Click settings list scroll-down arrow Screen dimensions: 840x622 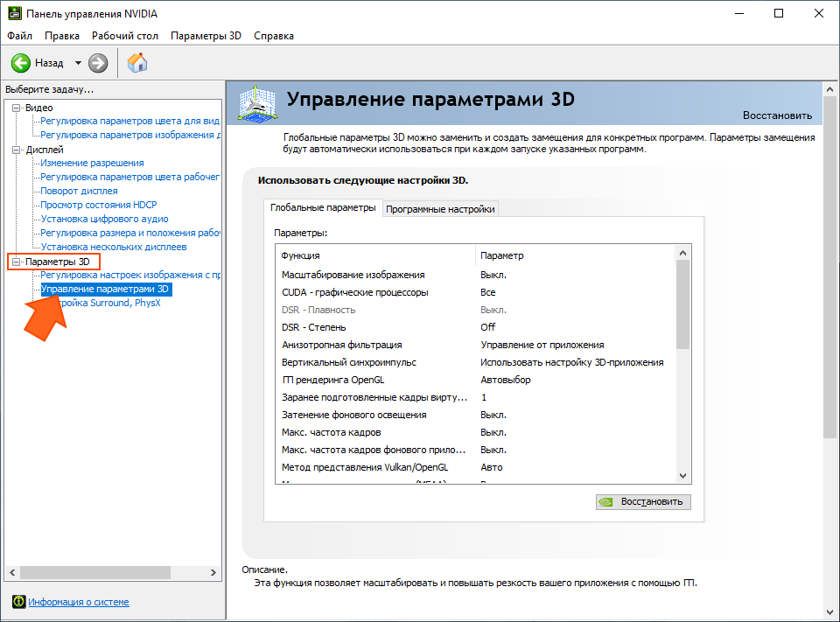click(x=682, y=476)
